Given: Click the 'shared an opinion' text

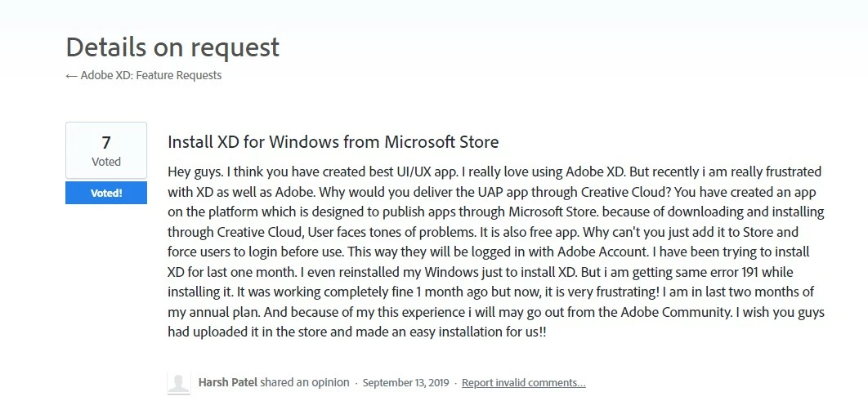Looking at the screenshot, I should pos(305,382).
